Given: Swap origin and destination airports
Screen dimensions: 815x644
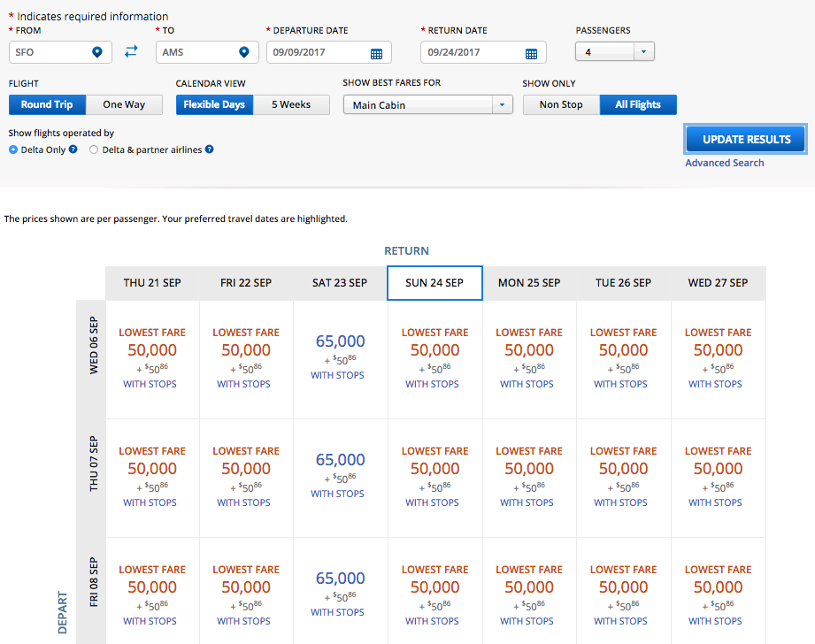Looking at the screenshot, I should tap(131, 52).
